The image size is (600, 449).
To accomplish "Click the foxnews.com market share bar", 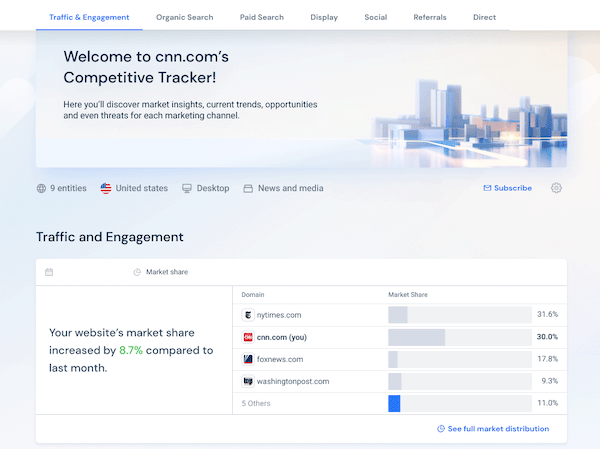I will [x=460, y=359].
